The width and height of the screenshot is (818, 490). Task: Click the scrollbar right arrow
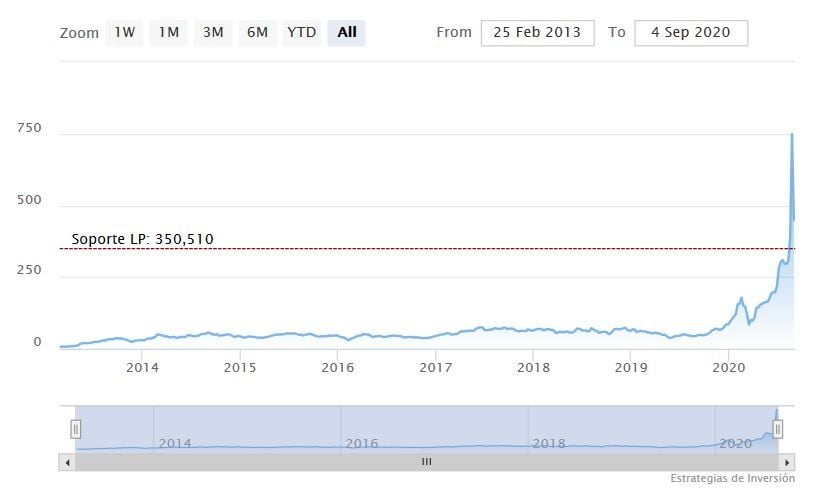(787, 462)
